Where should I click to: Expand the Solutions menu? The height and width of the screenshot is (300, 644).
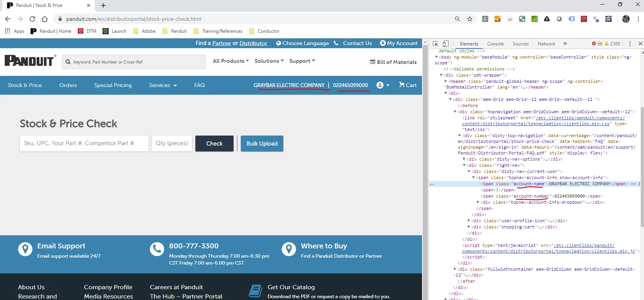(269, 61)
